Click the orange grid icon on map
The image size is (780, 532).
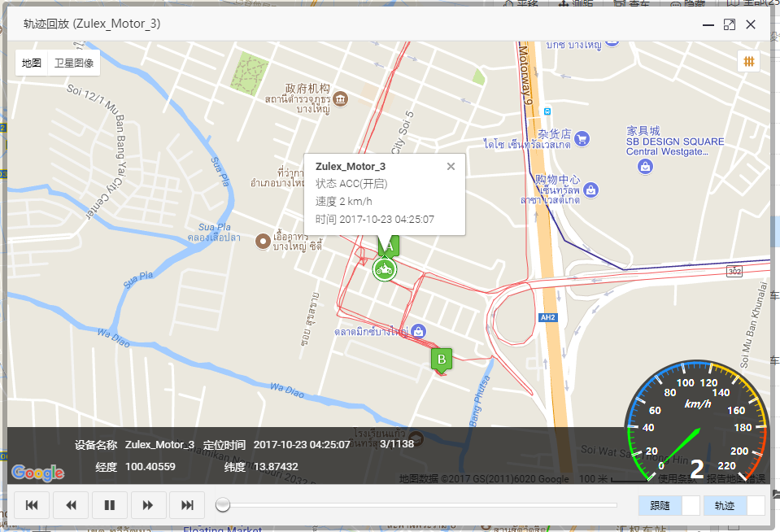coord(748,61)
